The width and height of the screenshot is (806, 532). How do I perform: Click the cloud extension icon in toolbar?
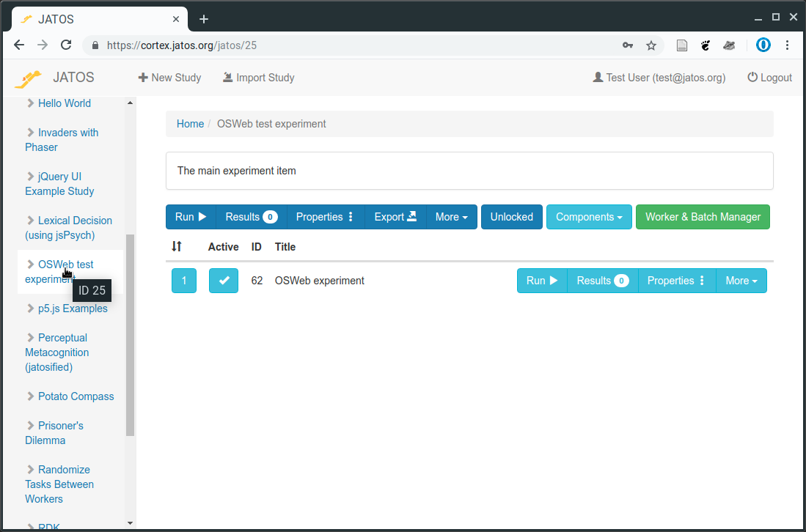coord(729,45)
